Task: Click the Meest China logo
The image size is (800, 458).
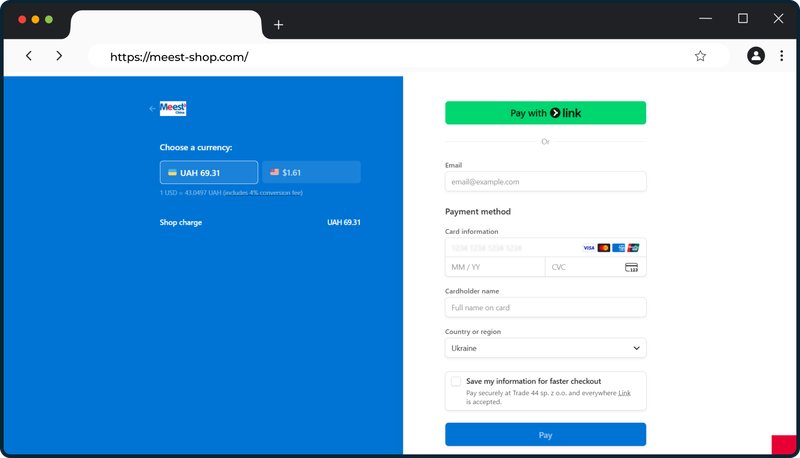Action: [173, 109]
